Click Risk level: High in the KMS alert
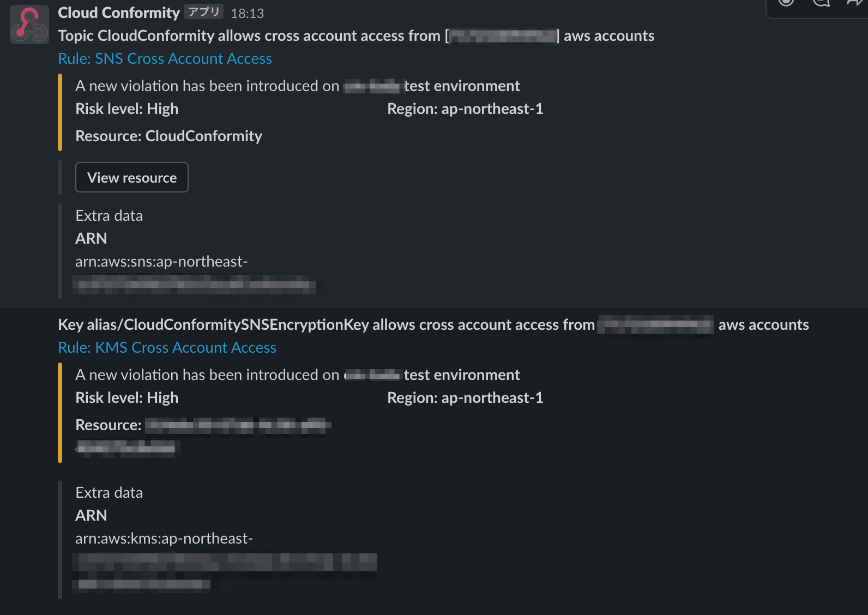Screen dimensions: 868x615 coord(126,397)
